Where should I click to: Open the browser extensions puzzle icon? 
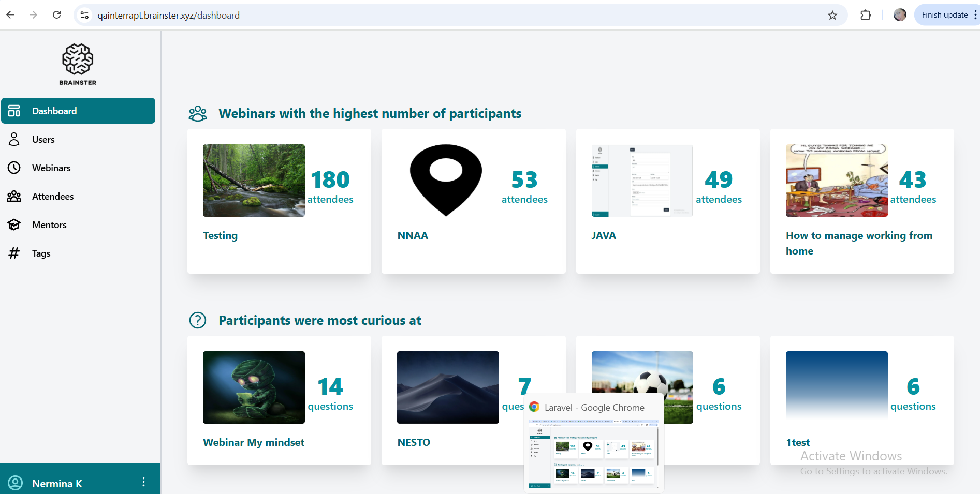pos(866,15)
